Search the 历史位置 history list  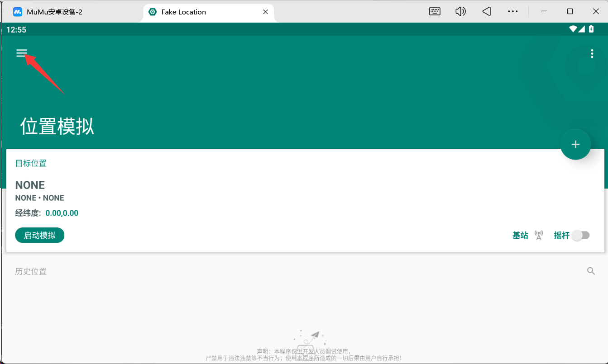click(x=591, y=271)
